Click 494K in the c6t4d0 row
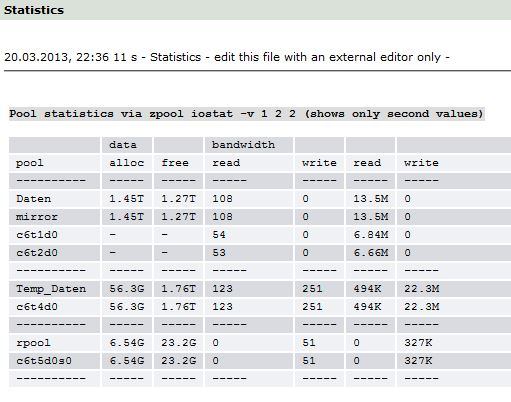The image size is (511, 402). tap(367, 307)
